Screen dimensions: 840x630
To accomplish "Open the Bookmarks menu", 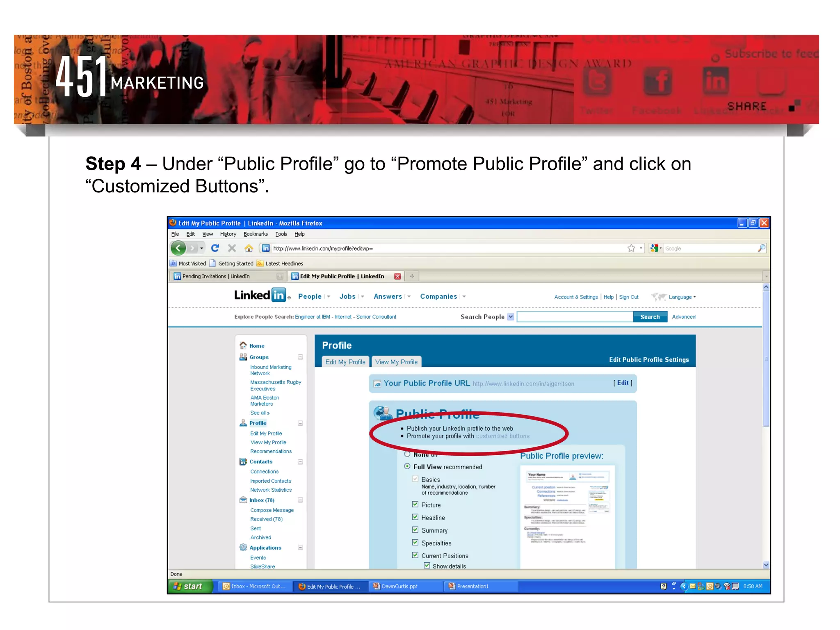I will [x=256, y=234].
